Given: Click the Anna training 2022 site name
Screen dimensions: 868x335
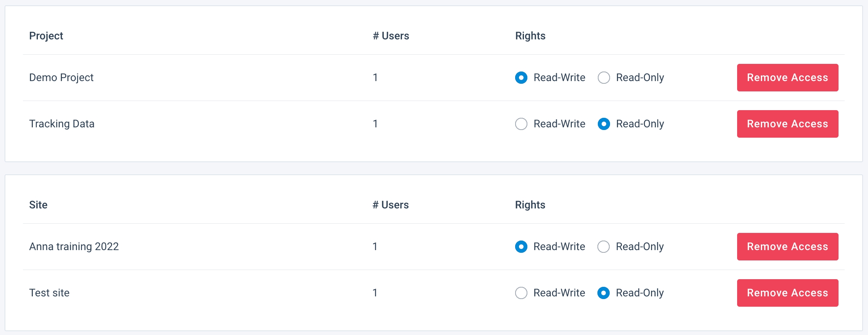Looking at the screenshot, I should coord(74,247).
